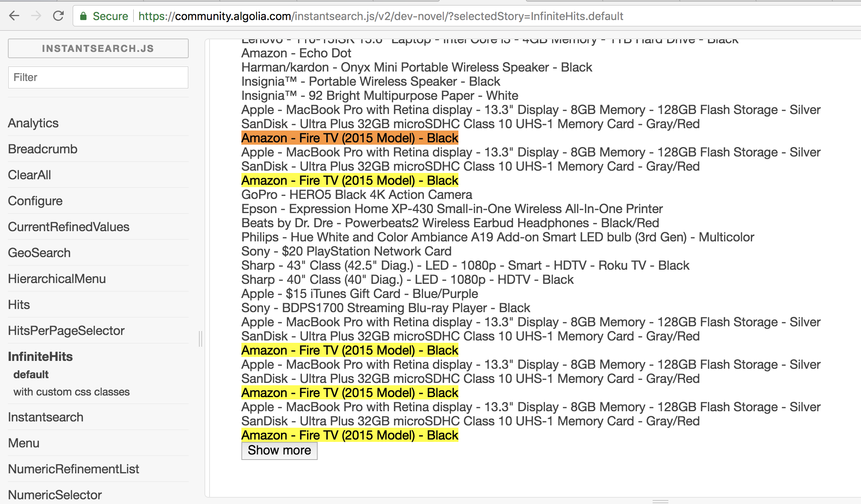This screenshot has height=504, width=861.
Task: Open 'with custom css classes' story
Action: (72, 392)
